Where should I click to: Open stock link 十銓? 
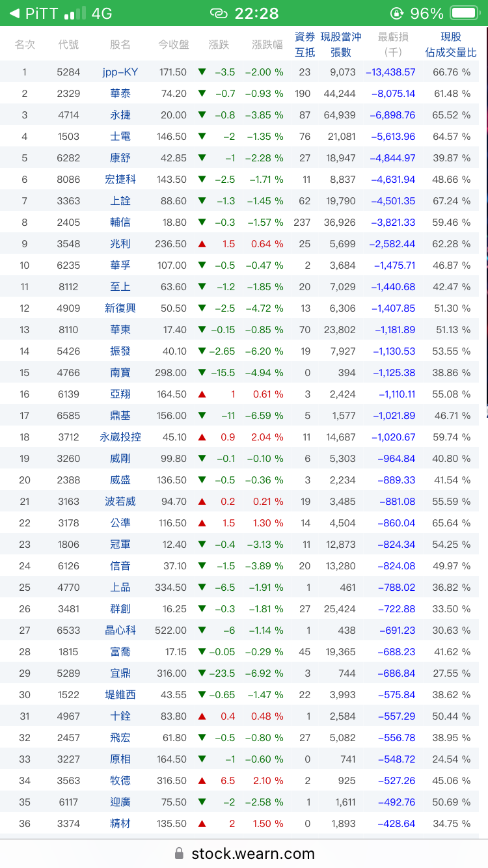pyautogui.click(x=120, y=716)
